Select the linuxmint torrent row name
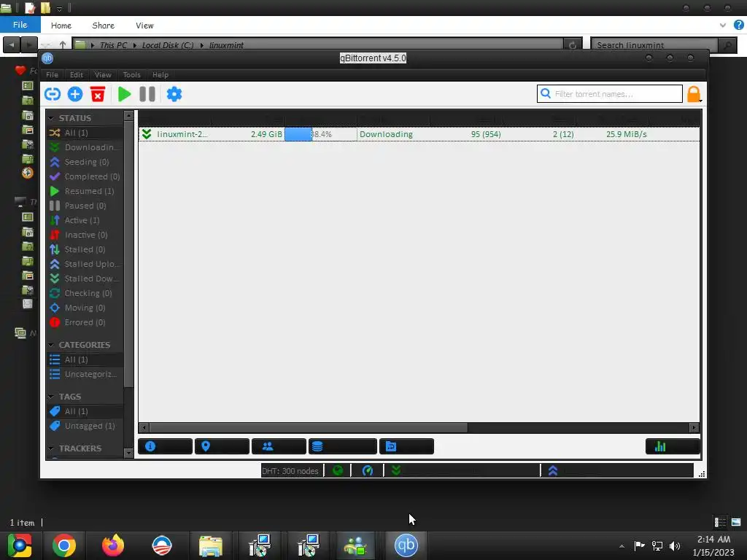The height and width of the screenshot is (560, 747). tap(182, 134)
